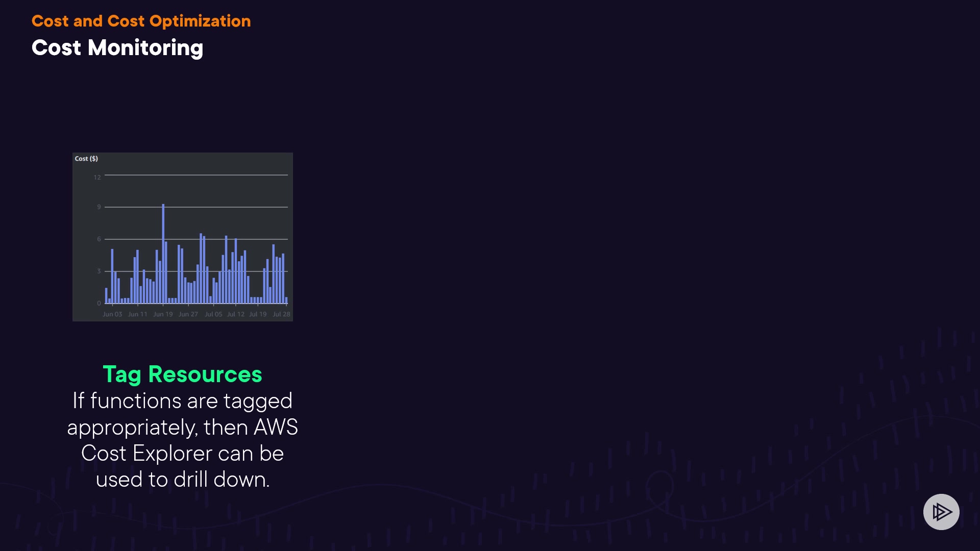The width and height of the screenshot is (980, 551).
Task: Select the "Jul 28" x-axis label
Action: (x=281, y=314)
